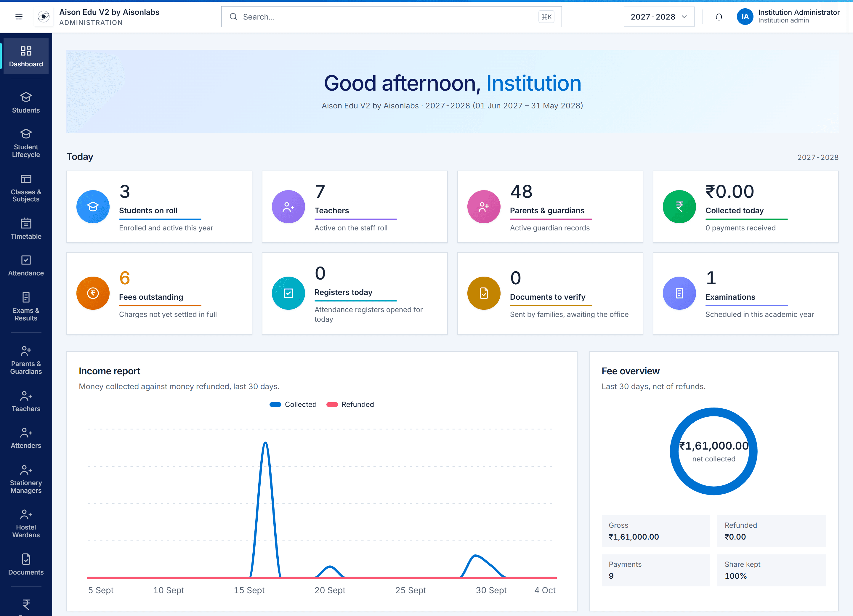Open Students in the sidebar
Viewport: 853px width, 616px height.
pyautogui.click(x=26, y=102)
